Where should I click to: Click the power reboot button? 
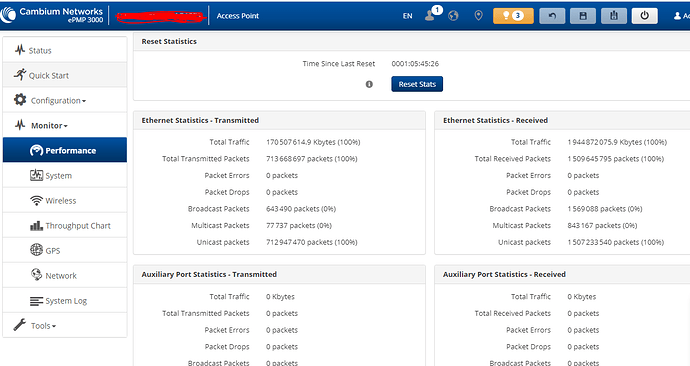click(645, 16)
